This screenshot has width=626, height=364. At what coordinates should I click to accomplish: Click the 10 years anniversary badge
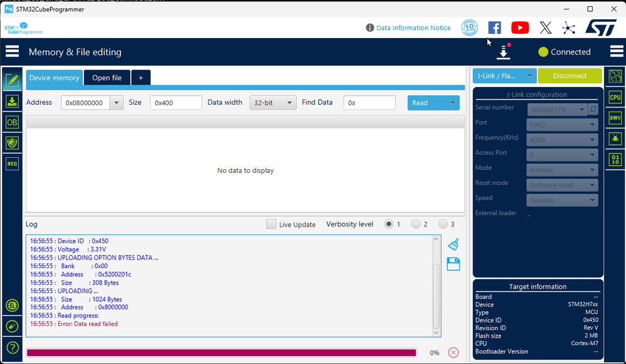coord(469,28)
